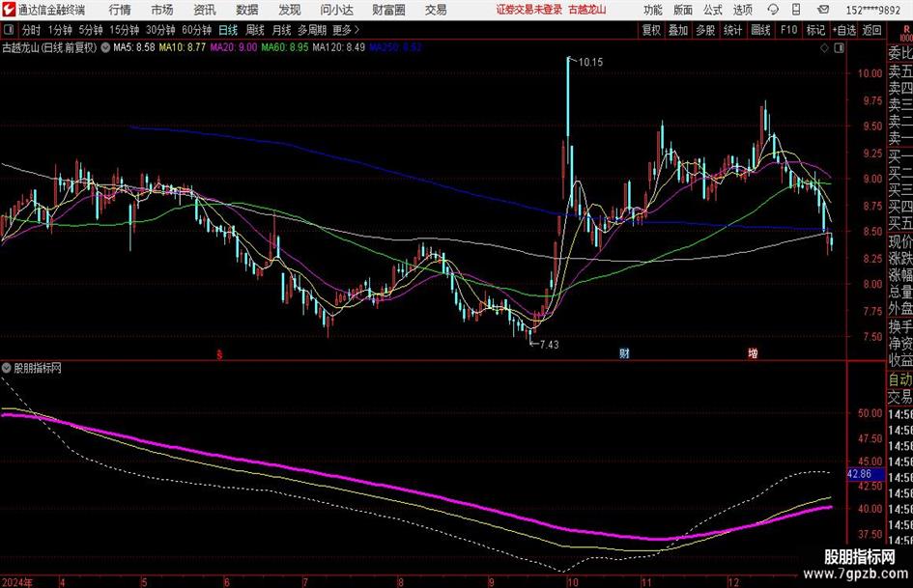Viewport: 913px width, 588px height.
Task: Click the 7.43 low price label
Action: pyautogui.click(x=549, y=345)
